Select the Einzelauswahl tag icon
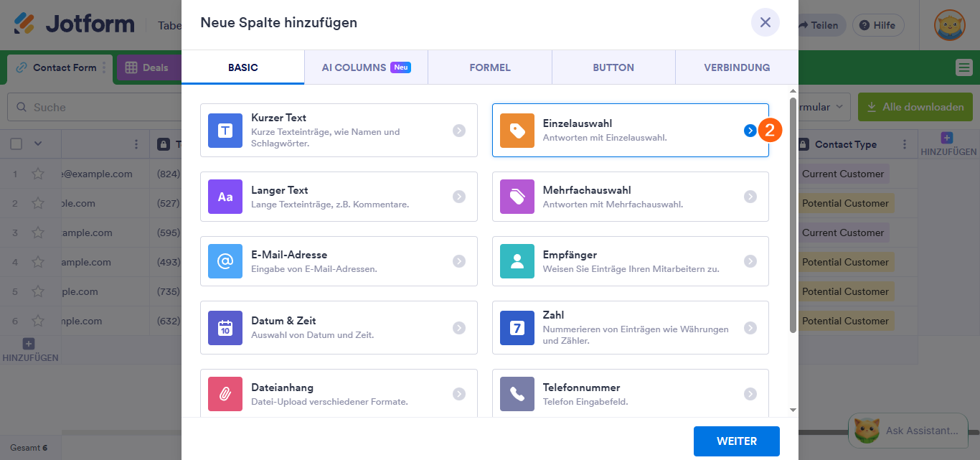Screen dimensions: 980x460 point(517,130)
